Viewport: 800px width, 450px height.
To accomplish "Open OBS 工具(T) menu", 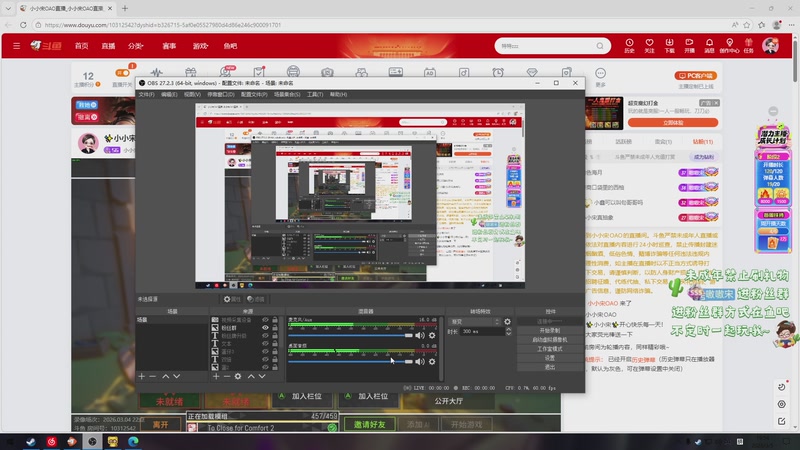I will 315,94.
